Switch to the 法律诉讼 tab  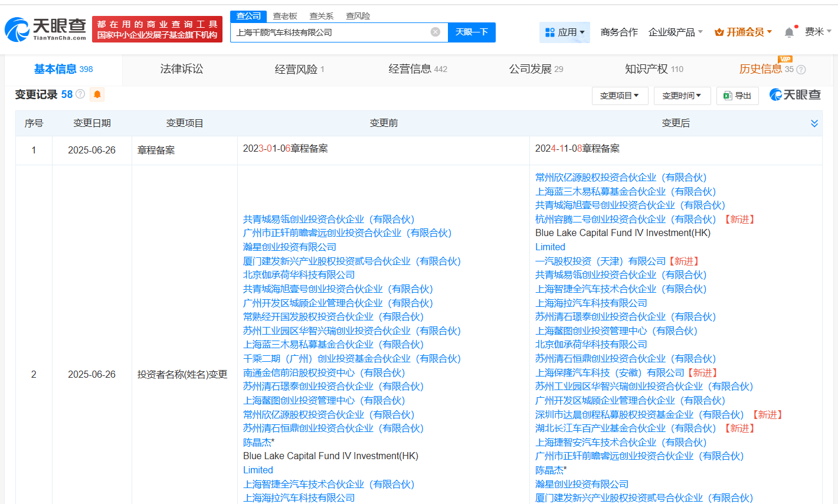[182, 69]
